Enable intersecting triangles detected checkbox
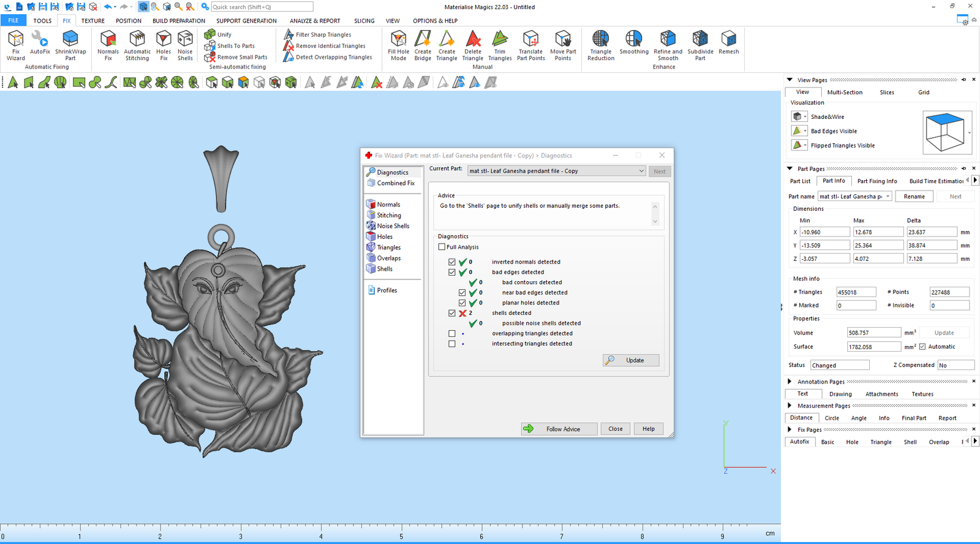980x544 pixels. tap(452, 344)
